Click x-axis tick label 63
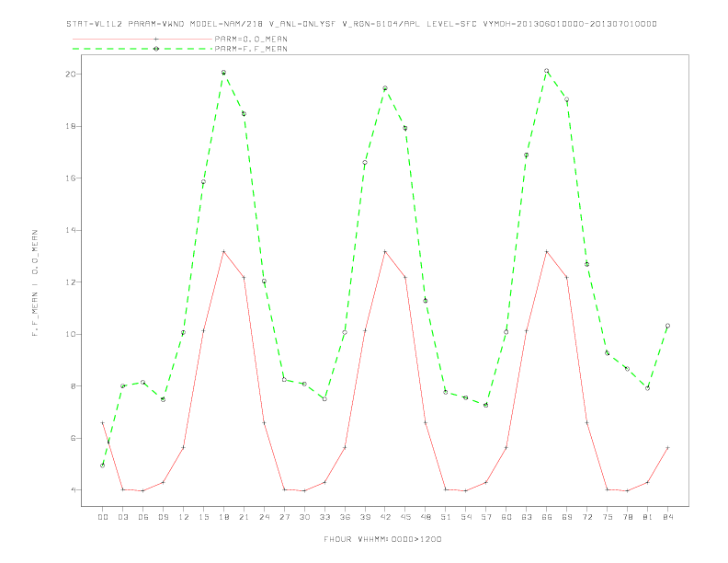The width and height of the screenshot is (728, 563). [x=527, y=517]
